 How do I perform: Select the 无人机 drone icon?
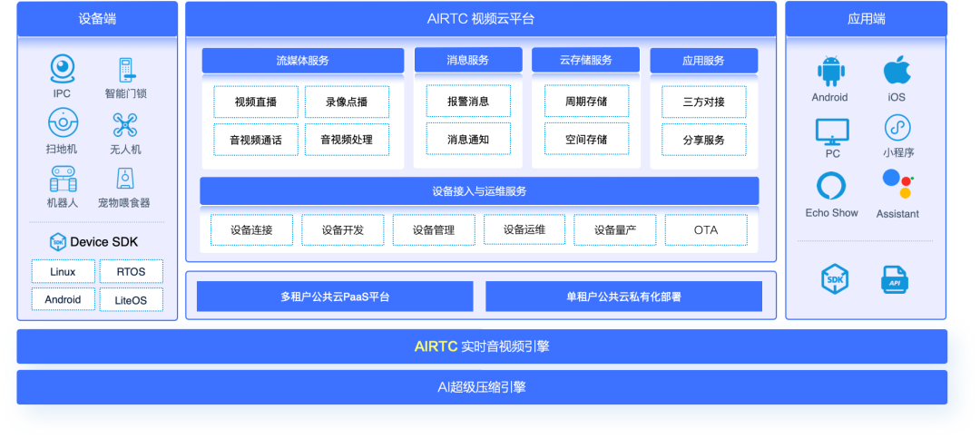125,125
